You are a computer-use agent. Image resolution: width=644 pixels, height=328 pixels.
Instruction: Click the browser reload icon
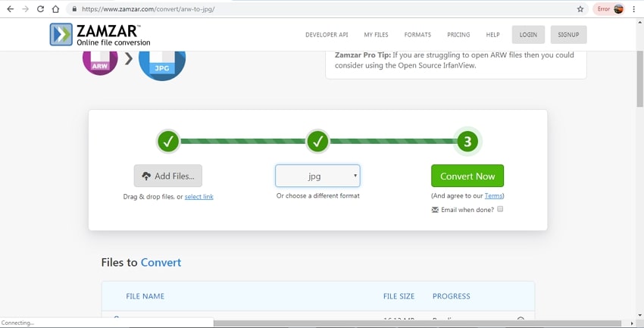point(40,9)
